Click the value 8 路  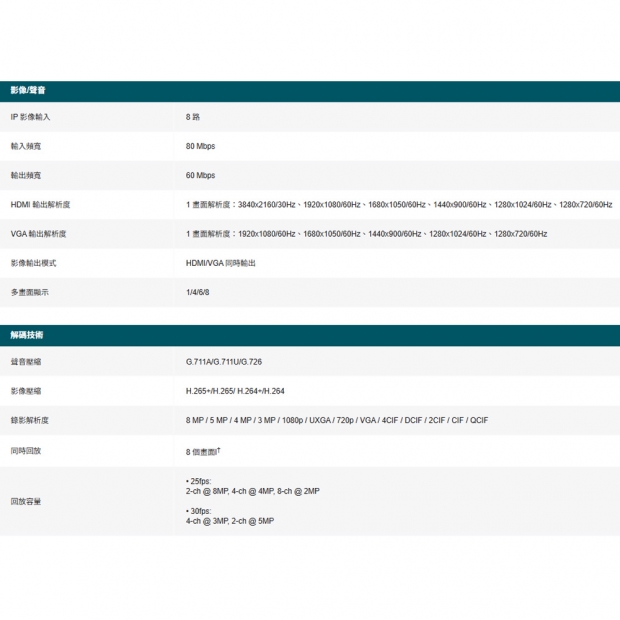193,117
